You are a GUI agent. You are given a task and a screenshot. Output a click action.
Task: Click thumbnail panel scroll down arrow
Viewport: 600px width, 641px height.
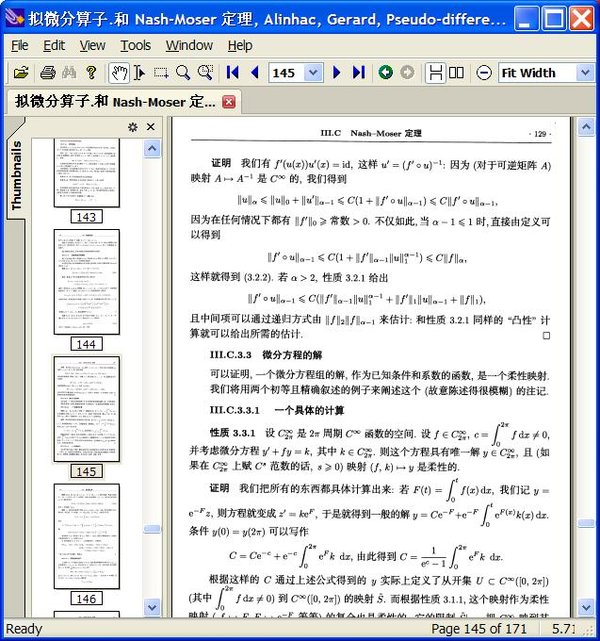coord(152,607)
